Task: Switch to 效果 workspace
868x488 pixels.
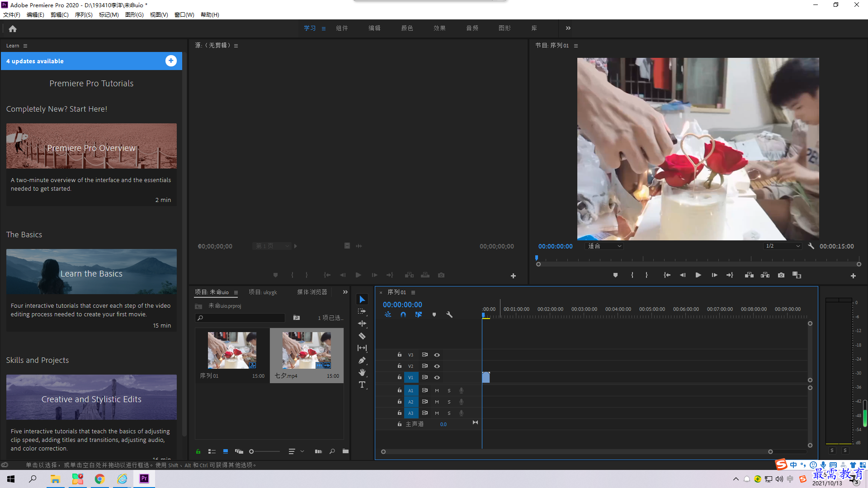Action: pos(439,28)
